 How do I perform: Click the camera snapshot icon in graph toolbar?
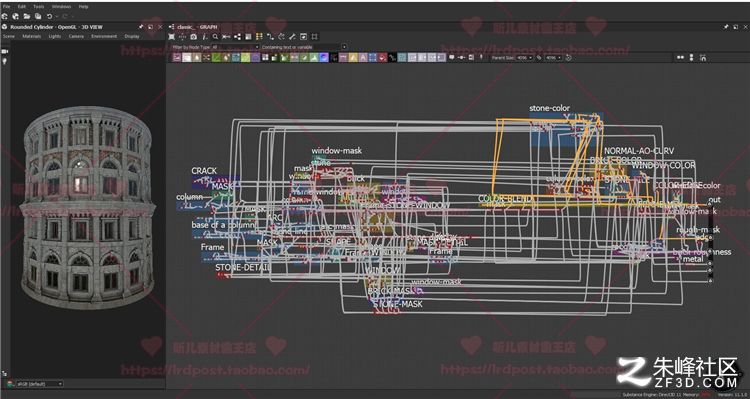tap(193, 37)
